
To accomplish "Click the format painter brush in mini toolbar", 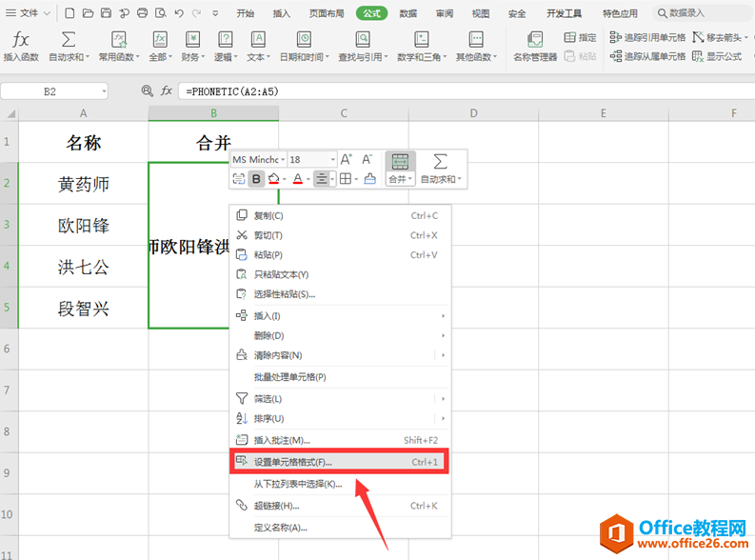I will pos(370,178).
